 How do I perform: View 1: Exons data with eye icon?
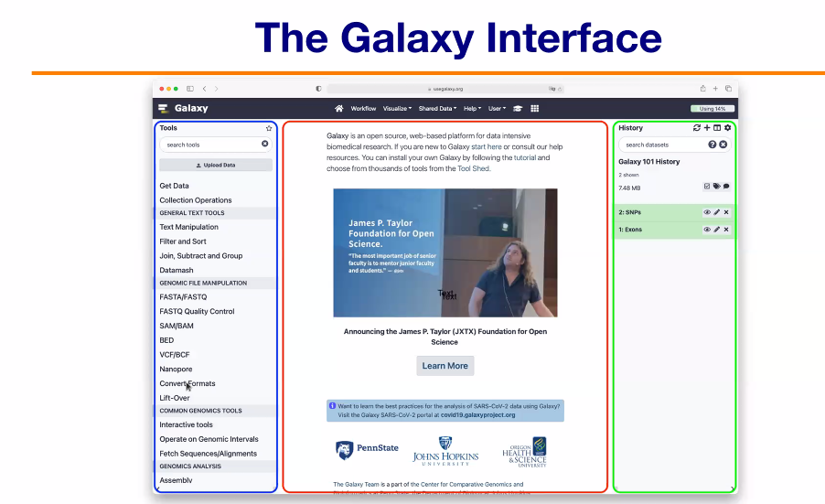(x=707, y=230)
